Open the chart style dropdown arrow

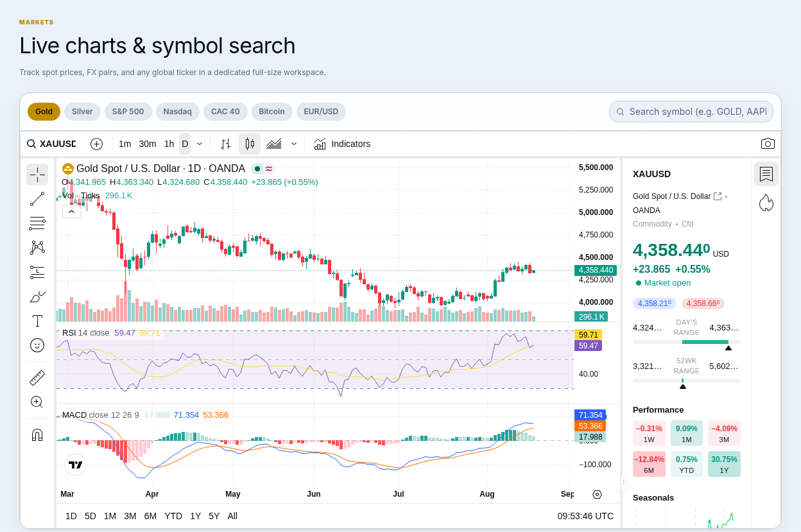(x=294, y=144)
